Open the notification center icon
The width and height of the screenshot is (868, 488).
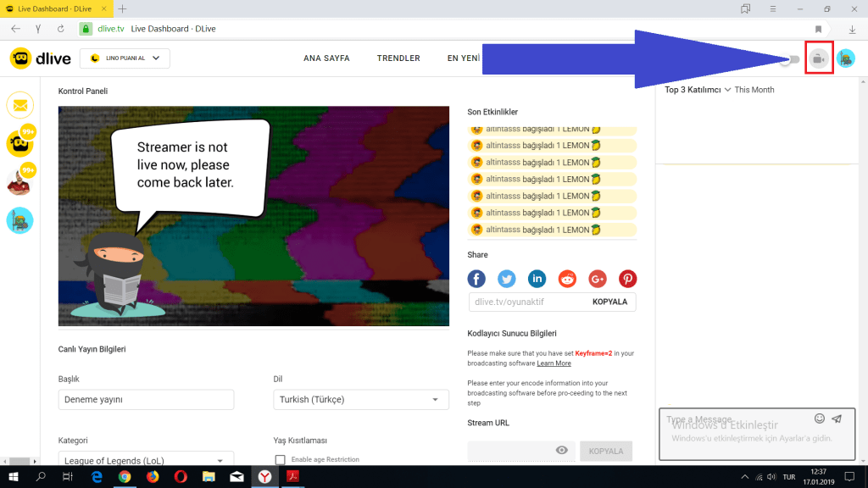tap(849, 477)
